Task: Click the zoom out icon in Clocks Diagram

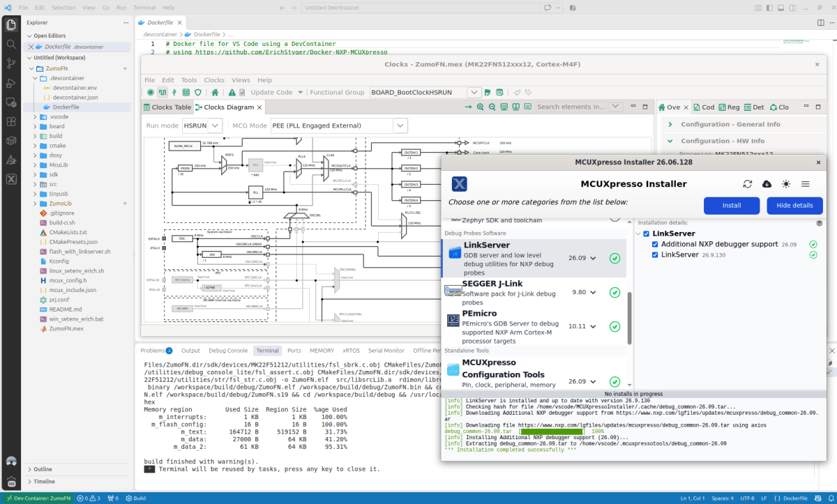Action: (x=492, y=107)
